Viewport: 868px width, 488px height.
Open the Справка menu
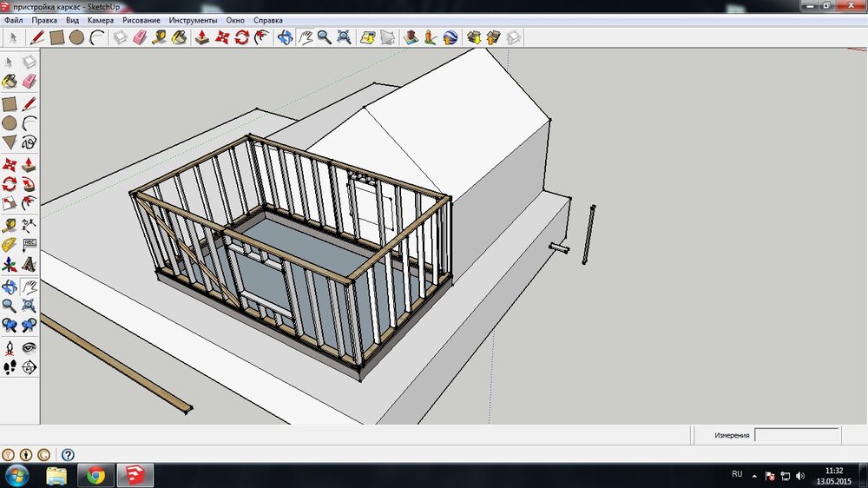(268, 19)
